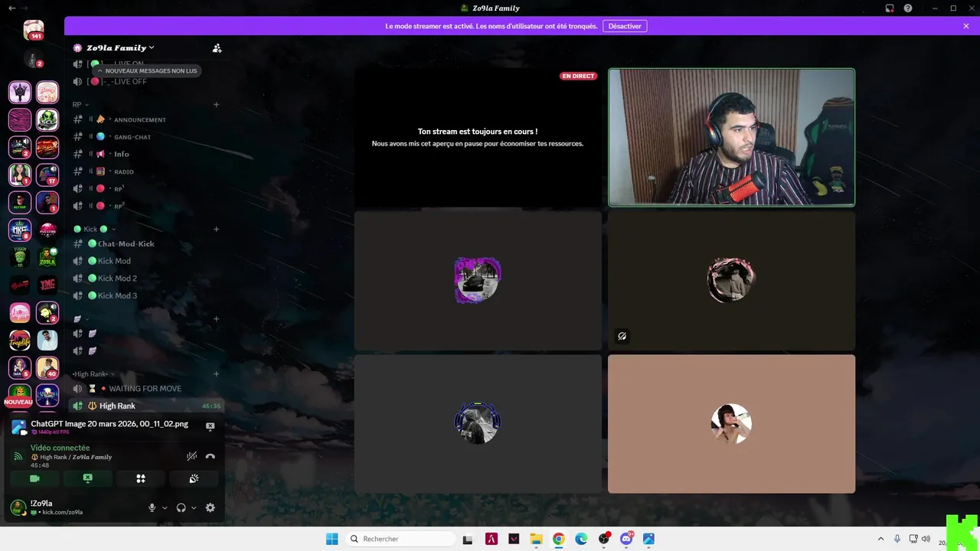Select the High Rank voice channel
This screenshot has height=551, width=980.
click(x=145, y=406)
